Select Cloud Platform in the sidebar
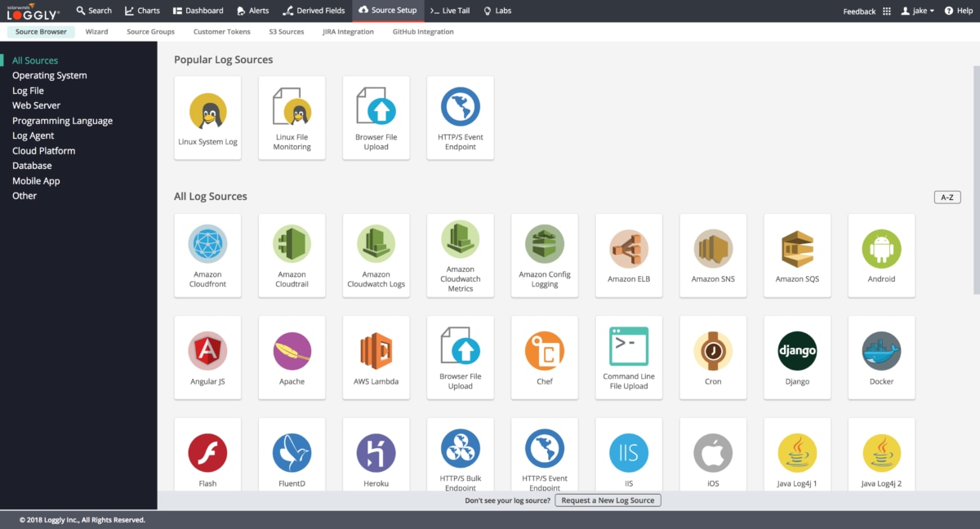The image size is (980, 529). 43,150
